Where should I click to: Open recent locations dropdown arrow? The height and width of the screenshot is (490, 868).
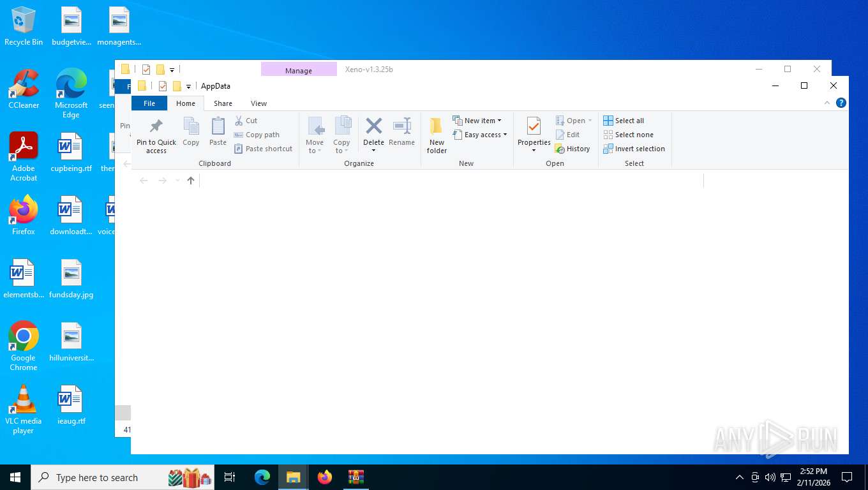[177, 181]
